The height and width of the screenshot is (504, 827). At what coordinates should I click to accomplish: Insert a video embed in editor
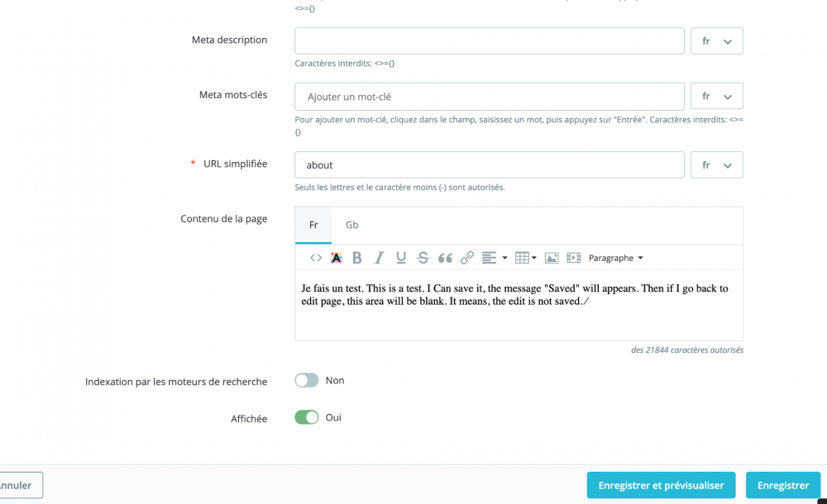pyautogui.click(x=573, y=258)
